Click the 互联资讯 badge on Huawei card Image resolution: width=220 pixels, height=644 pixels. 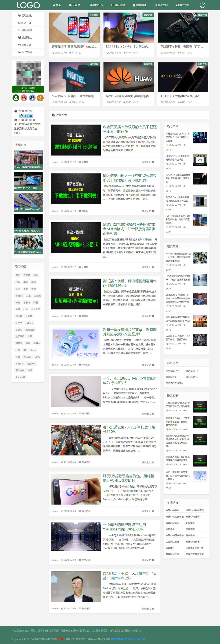(x=148, y=64)
